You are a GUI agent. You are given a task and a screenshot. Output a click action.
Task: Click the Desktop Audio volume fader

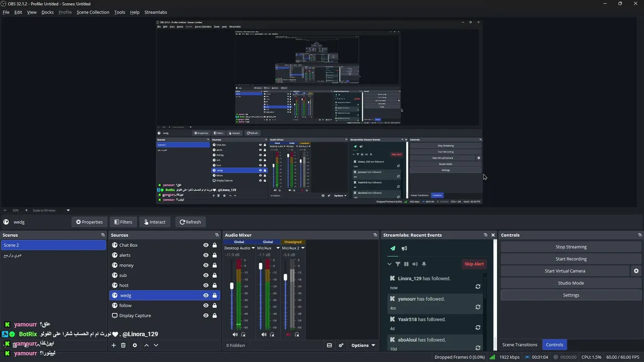coord(232,286)
